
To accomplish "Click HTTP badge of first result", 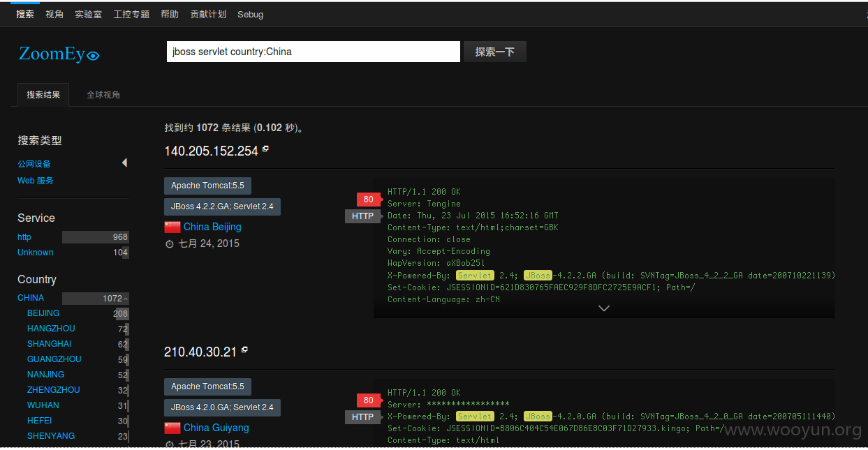I will coord(363,216).
